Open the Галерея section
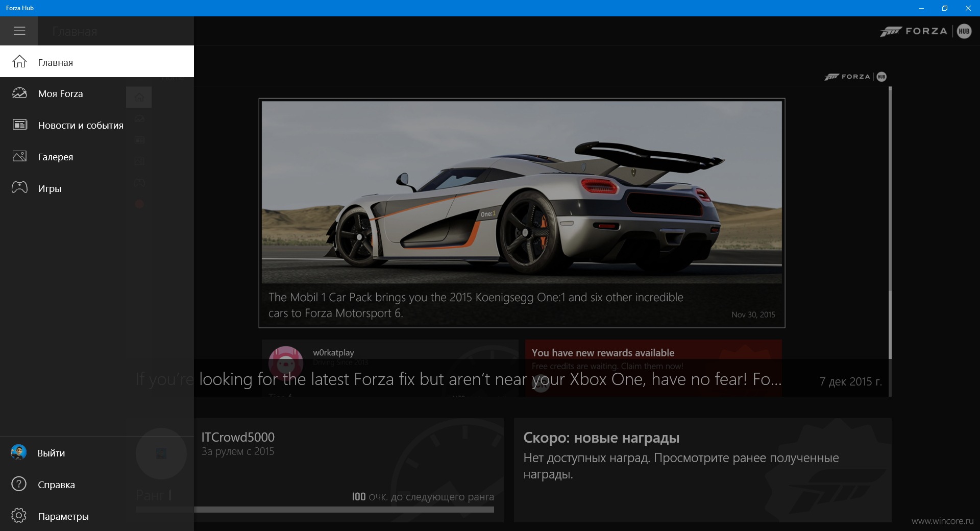The height and width of the screenshot is (531, 980). point(97,157)
